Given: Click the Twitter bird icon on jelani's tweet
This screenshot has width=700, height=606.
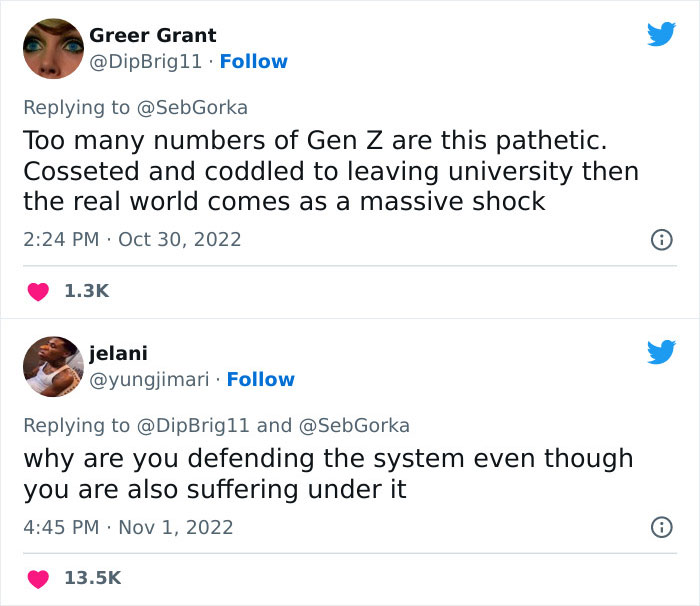Looking at the screenshot, I should coord(660,352).
